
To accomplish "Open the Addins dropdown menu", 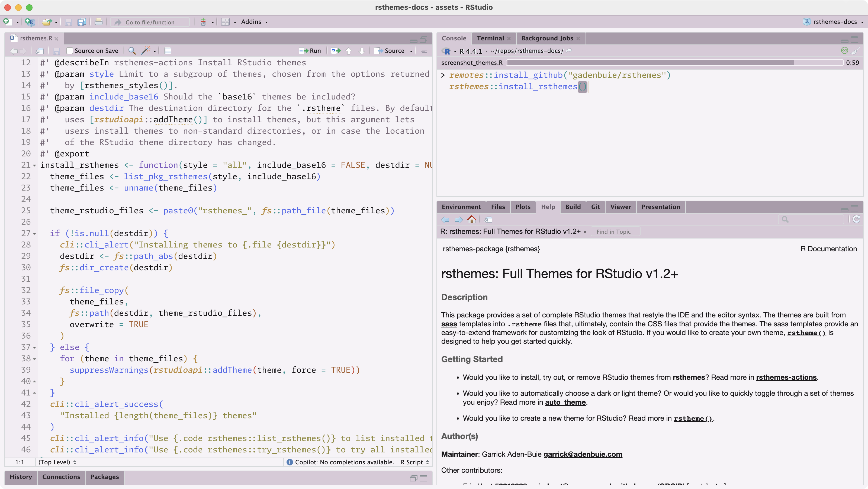I will click(x=254, y=22).
